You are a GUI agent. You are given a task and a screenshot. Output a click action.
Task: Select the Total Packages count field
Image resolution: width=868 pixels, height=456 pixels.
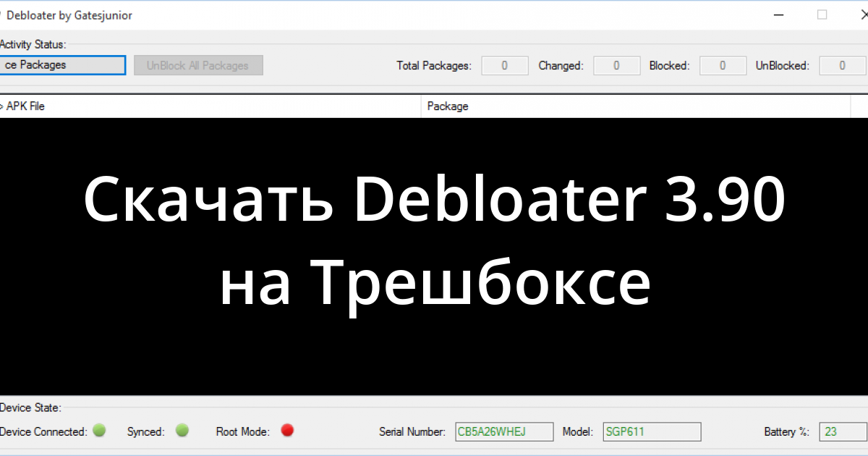pos(504,66)
